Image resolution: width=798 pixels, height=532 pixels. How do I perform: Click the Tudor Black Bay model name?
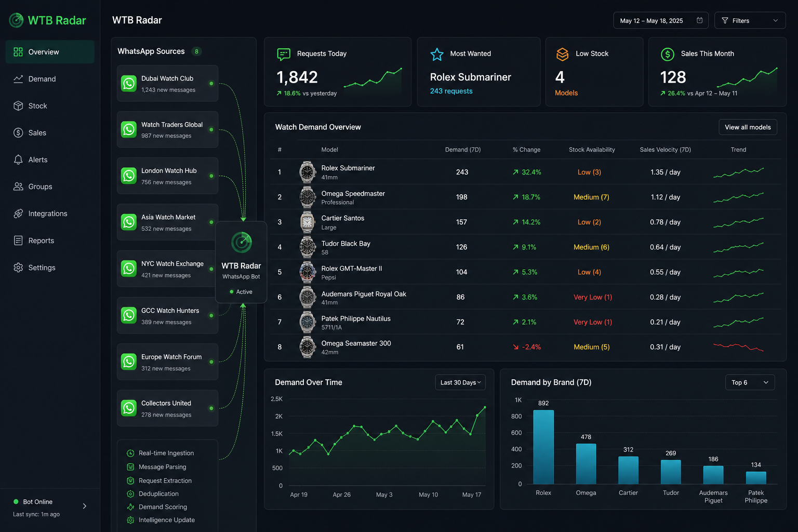[x=346, y=244]
